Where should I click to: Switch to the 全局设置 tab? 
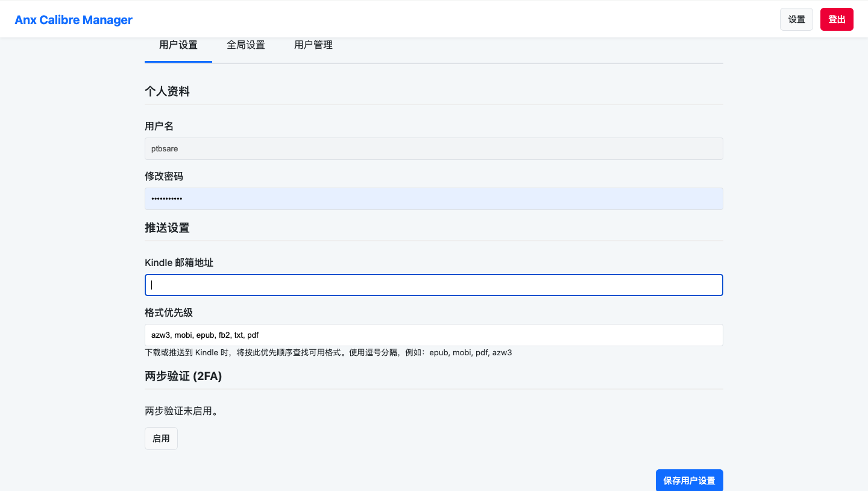246,45
